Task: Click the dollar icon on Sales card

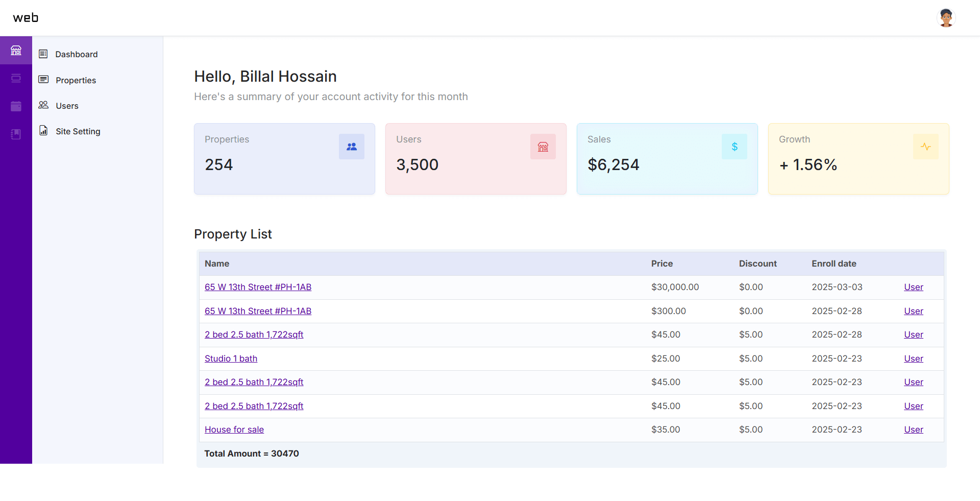Action: pos(734,147)
